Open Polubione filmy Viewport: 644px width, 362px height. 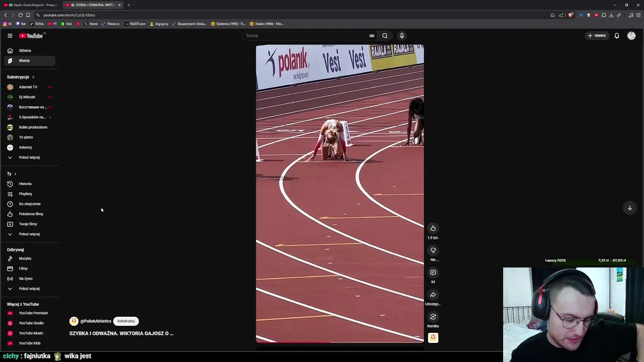29,214
